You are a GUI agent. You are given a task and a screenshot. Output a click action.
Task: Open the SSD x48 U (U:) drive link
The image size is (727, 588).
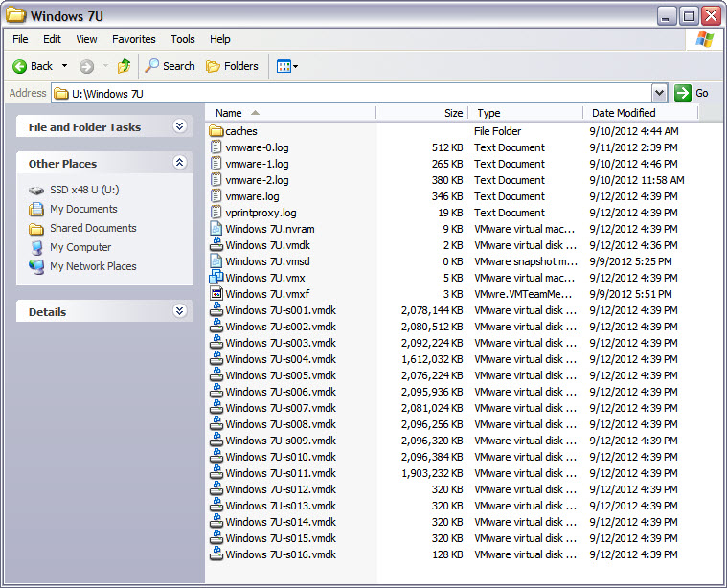pyautogui.click(x=84, y=190)
